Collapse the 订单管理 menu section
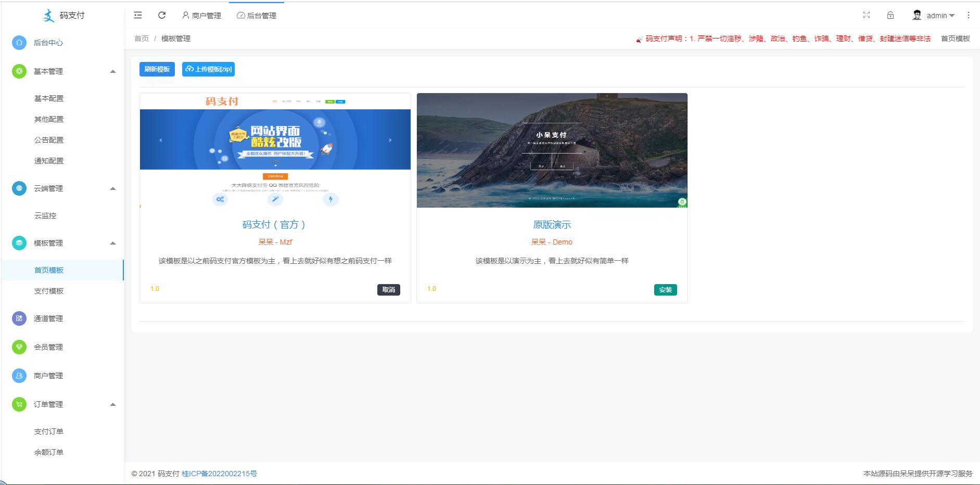The width and height of the screenshot is (980, 485). [113, 404]
